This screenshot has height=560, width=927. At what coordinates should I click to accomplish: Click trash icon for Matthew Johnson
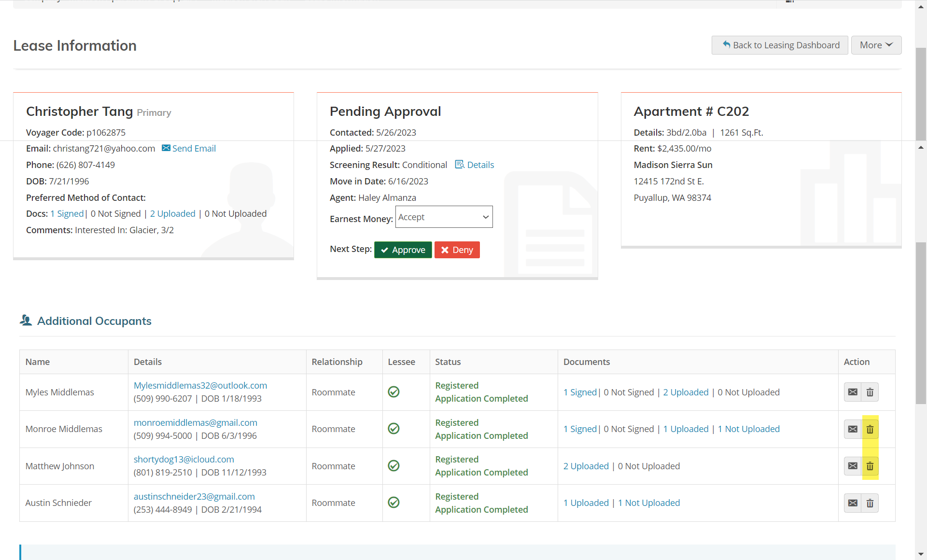tap(870, 466)
